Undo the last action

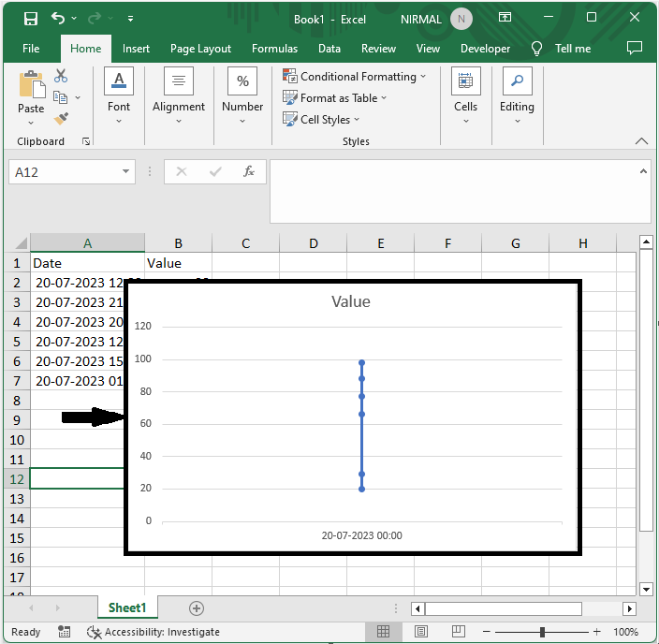point(58,19)
